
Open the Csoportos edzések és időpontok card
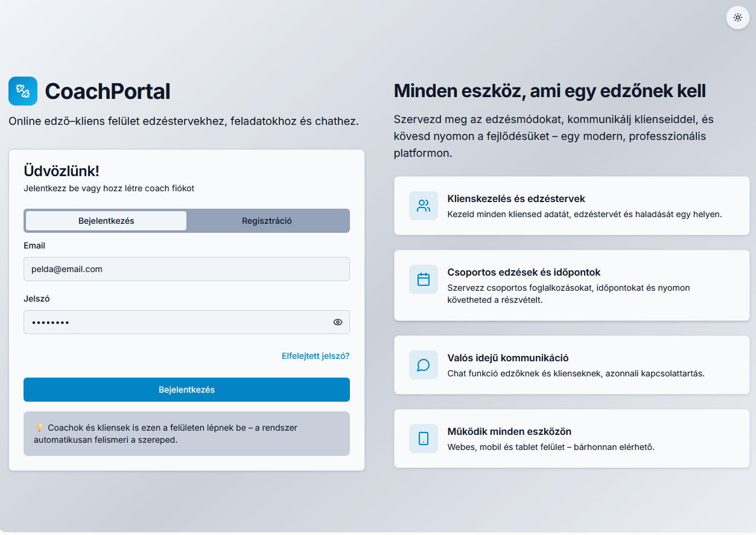(571, 285)
